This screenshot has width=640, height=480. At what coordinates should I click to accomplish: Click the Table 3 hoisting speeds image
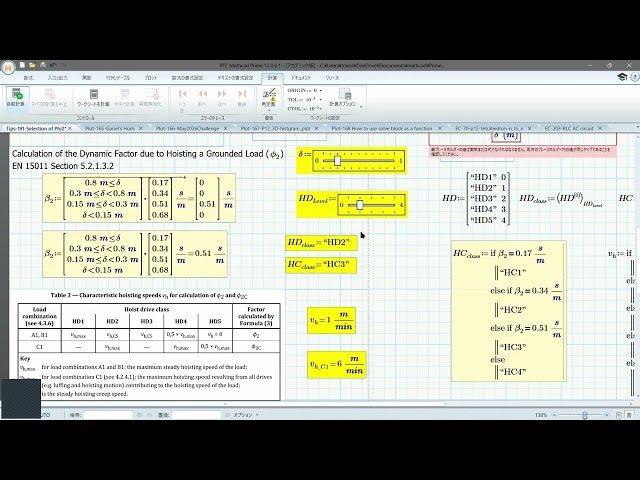(x=149, y=347)
